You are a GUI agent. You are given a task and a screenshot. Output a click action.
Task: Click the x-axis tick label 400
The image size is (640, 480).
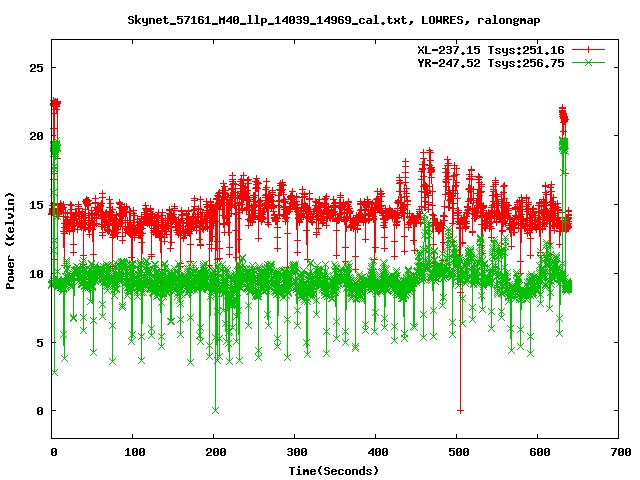tap(378, 452)
